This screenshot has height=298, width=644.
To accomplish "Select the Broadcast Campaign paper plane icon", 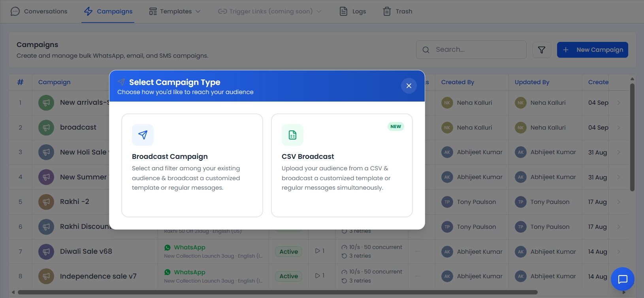I will coord(143,135).
